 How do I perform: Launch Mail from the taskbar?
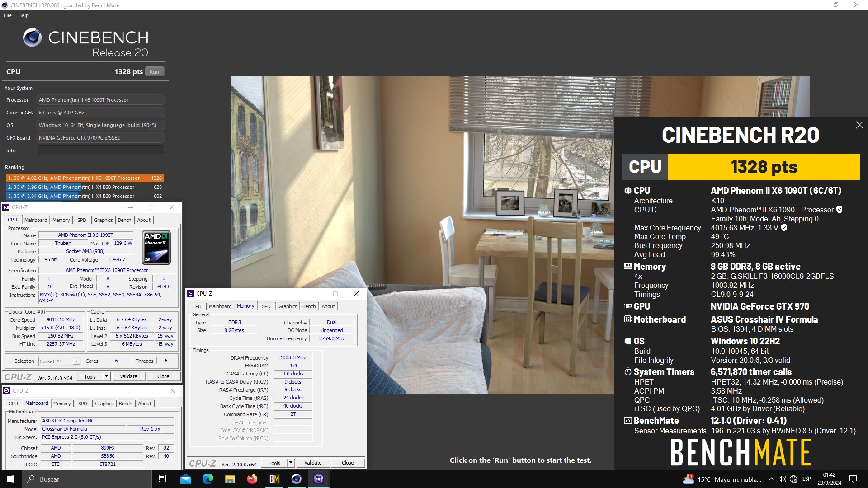pyautogui.click(x=185, y=479)
